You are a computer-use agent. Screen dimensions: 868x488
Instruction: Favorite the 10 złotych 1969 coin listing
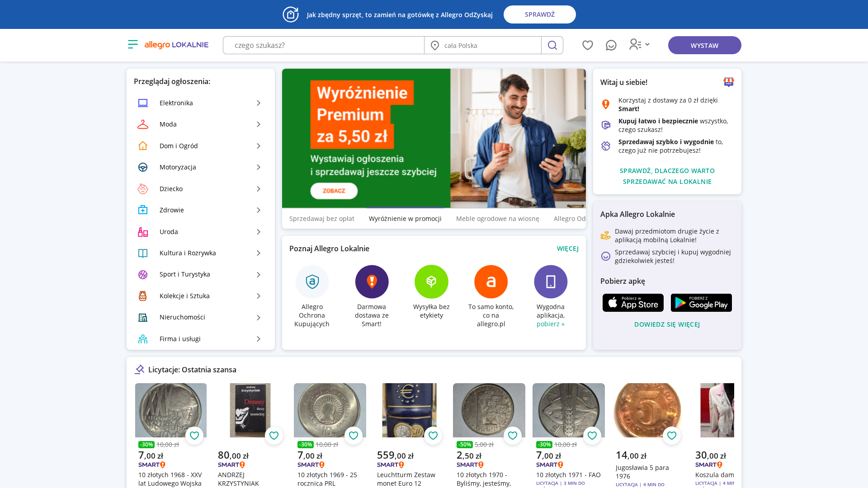[x=354, y=436]
